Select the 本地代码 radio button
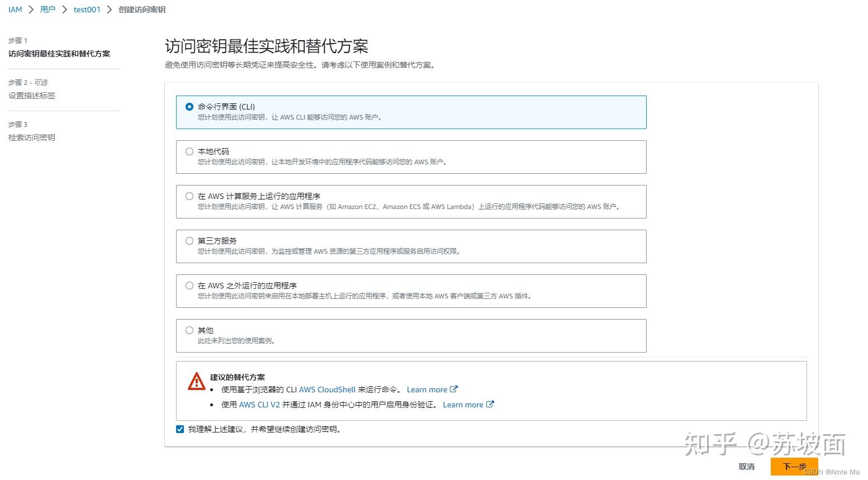This screenshot has height=480, width=868. point(189,151)
